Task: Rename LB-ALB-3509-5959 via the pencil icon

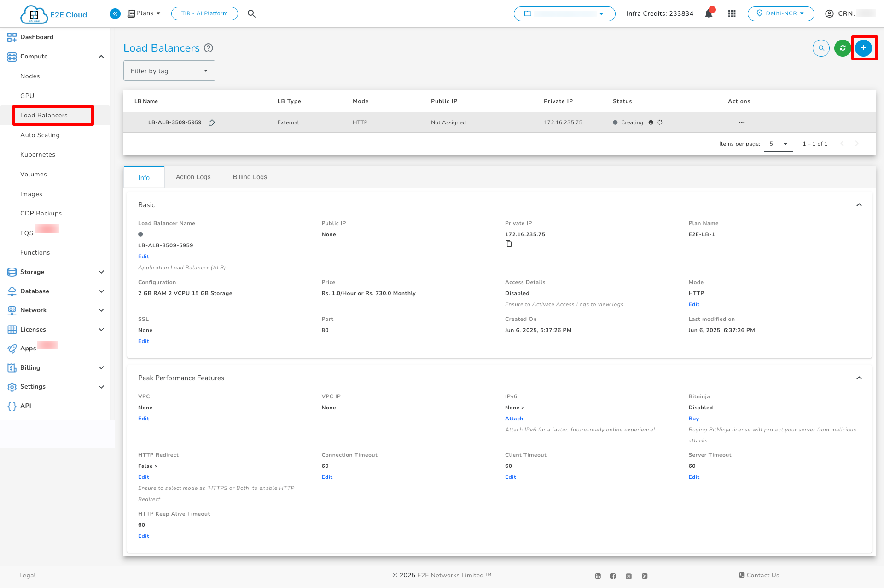Action: 212,122
